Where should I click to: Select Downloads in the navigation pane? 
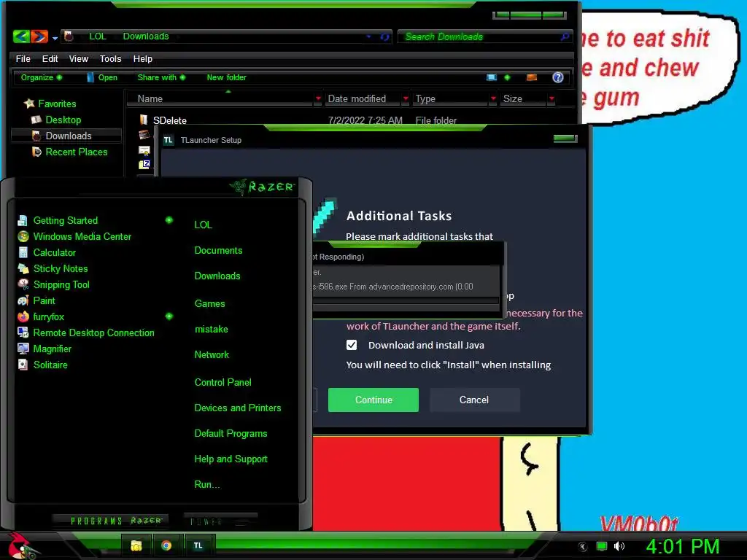pos(66,136)
